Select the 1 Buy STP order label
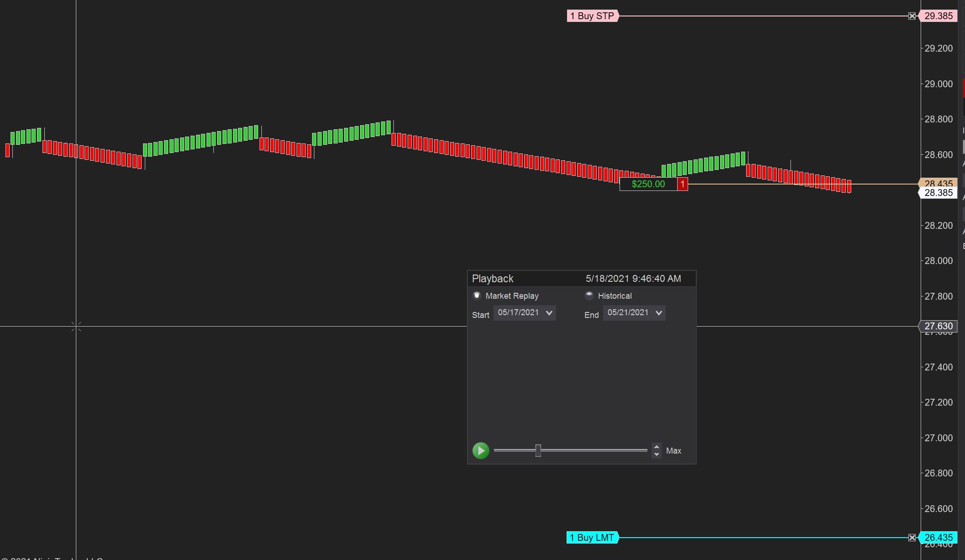 (592, 16)
